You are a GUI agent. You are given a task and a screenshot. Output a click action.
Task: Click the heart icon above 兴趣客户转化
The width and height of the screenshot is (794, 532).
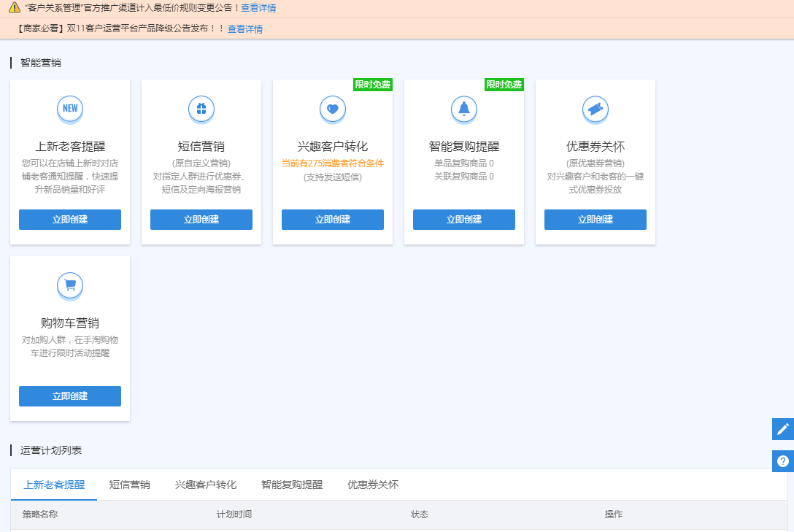(333, 109)
